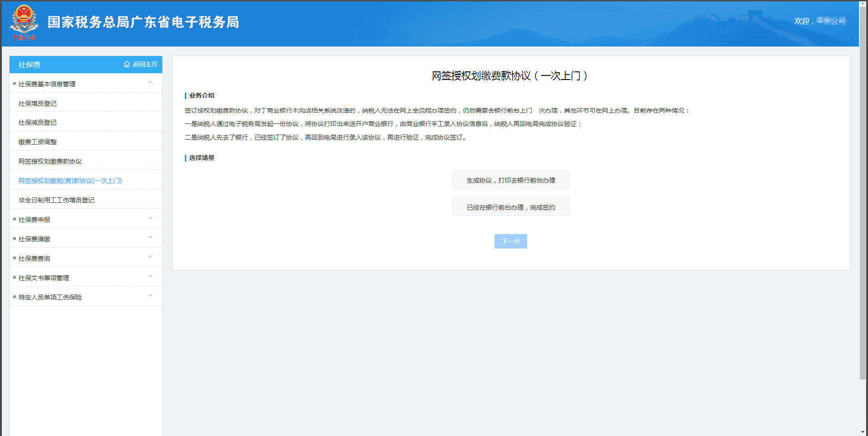Open 网签授权划缴费款协议 menu item

click(50, 161)
